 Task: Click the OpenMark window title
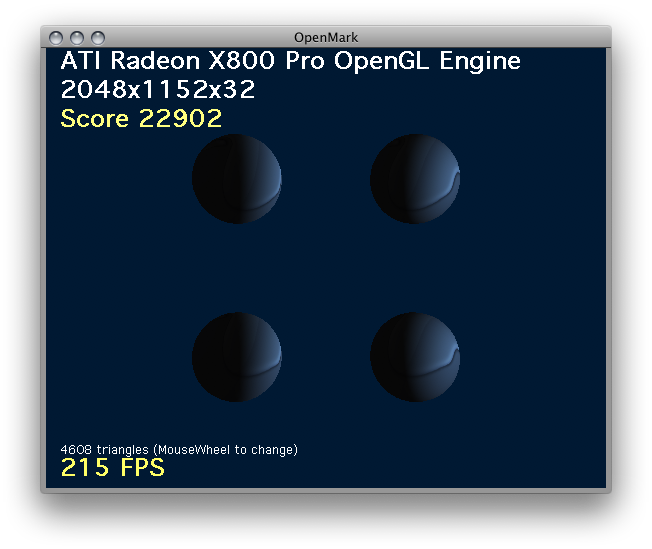click(326, 38)
